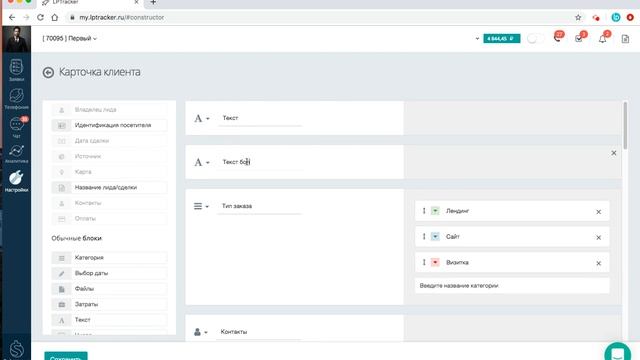
Task: Open the red color picker for Визитка
Action: tap(435, 262)
